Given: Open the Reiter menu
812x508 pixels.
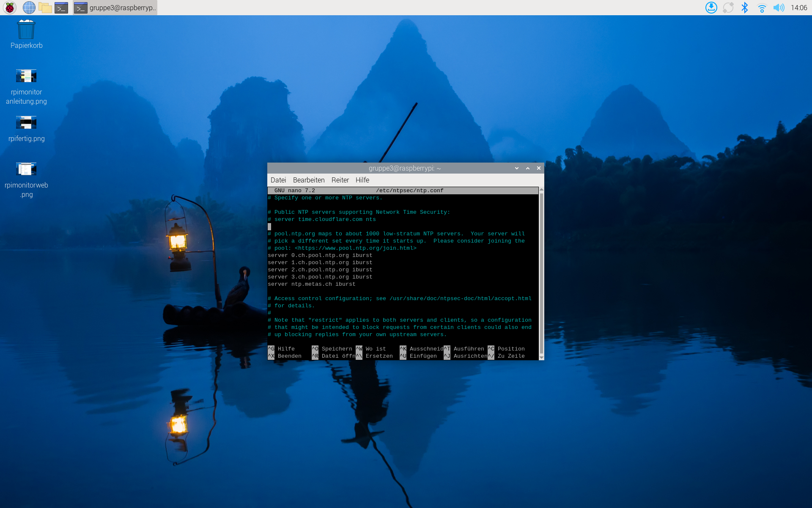Looking at the screenshot, I should [340, 180].
